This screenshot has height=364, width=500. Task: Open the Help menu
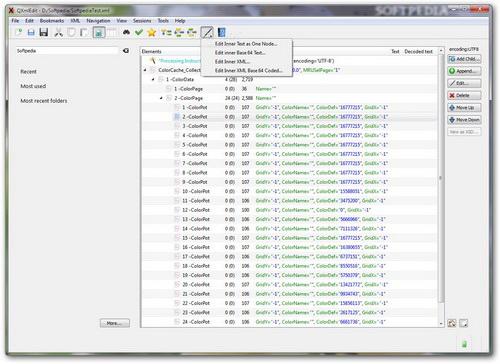(x=180, y=21)
